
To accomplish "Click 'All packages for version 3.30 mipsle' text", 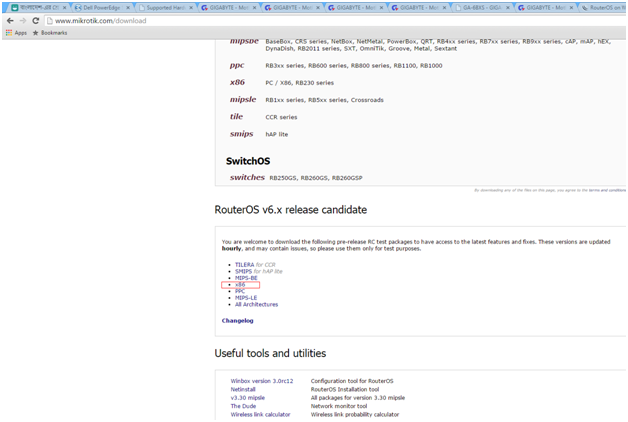I will [x=358, y=398].
